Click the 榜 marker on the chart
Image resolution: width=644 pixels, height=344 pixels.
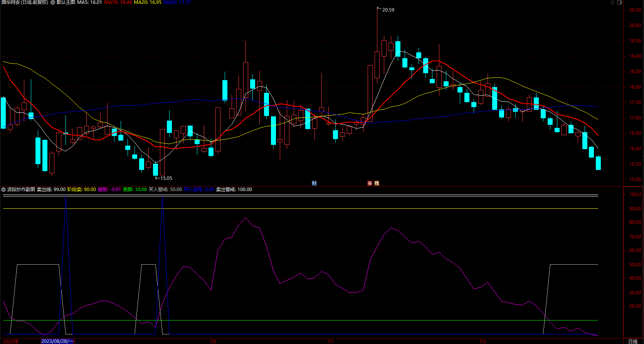tap(377, 183)
